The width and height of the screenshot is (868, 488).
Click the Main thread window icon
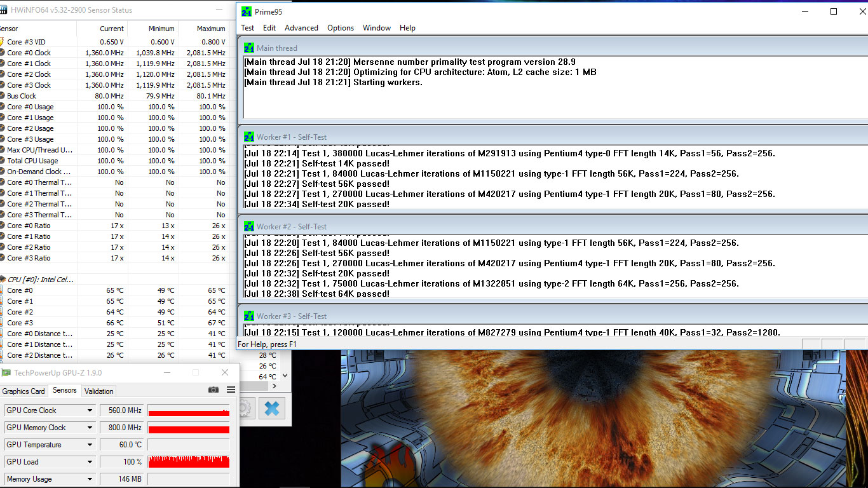249,48
